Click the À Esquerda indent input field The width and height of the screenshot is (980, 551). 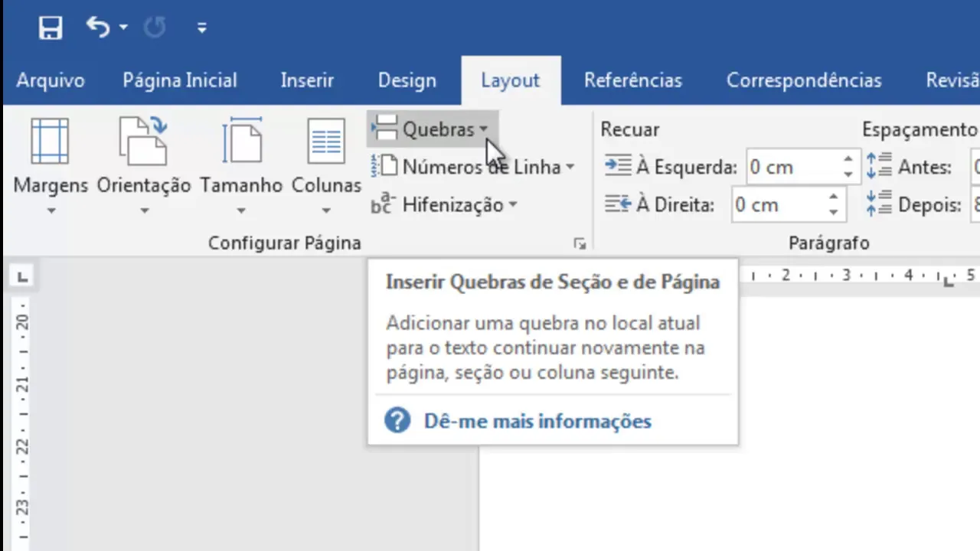[792, 168]
